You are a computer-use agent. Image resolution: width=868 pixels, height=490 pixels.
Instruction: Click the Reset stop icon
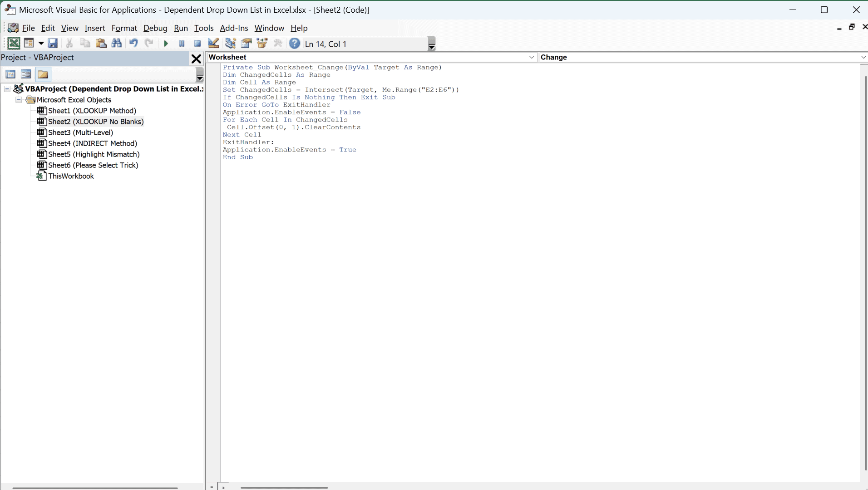tap(197, 44)
